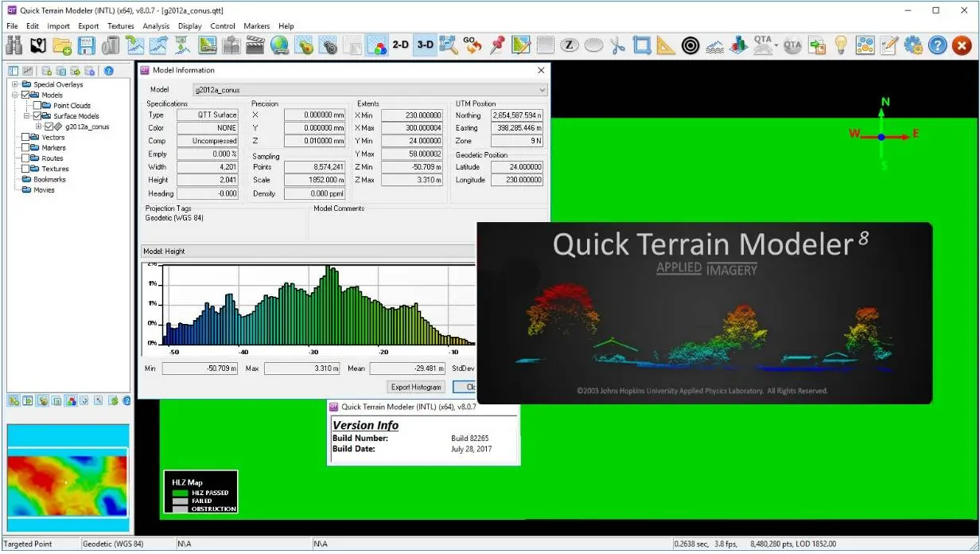
Task: Collapse the Surface Models tree node
Action: tap(26, 115)
